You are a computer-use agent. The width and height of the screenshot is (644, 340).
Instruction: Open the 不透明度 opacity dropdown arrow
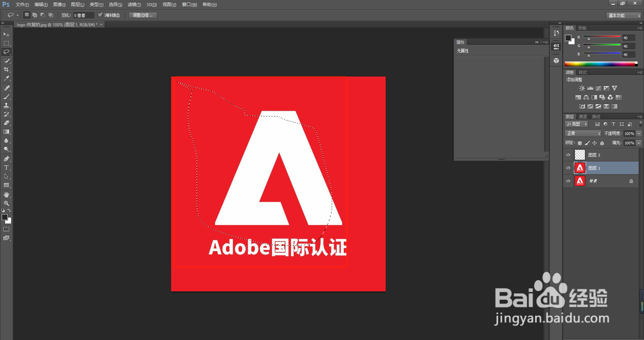coord(639,134)
